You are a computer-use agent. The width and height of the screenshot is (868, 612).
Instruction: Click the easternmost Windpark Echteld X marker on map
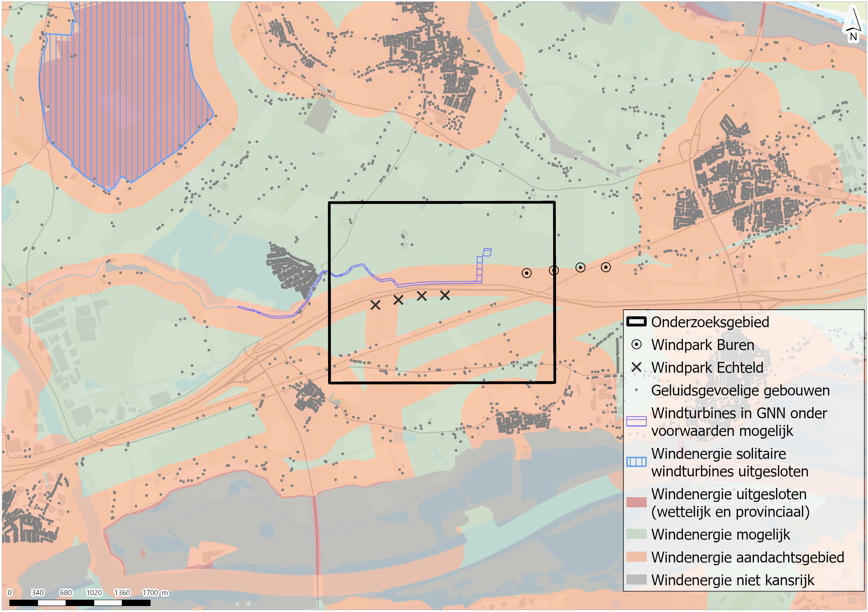point(445,295)
